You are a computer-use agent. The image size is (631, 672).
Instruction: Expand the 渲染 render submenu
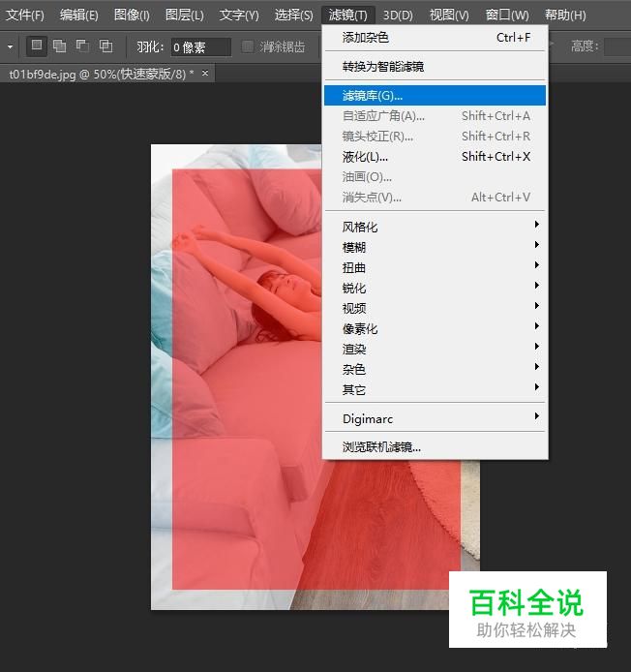click(435, 349)
